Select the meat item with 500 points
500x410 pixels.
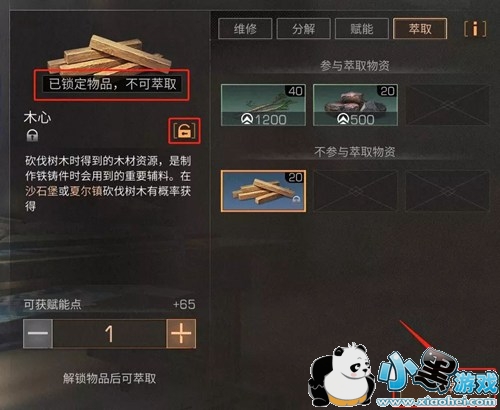click(x=355, y=105)
